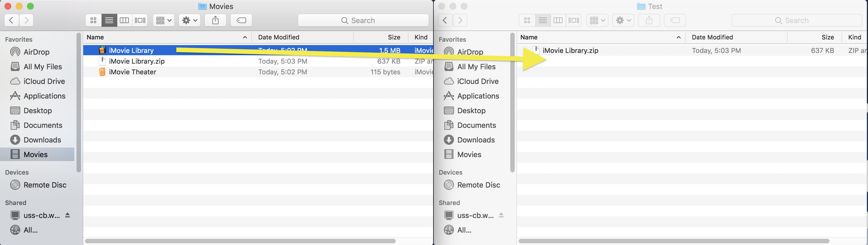Open iCloud Drive in Test window sidebar
Viewport: 868px width, 245px height.
point(471,81)
